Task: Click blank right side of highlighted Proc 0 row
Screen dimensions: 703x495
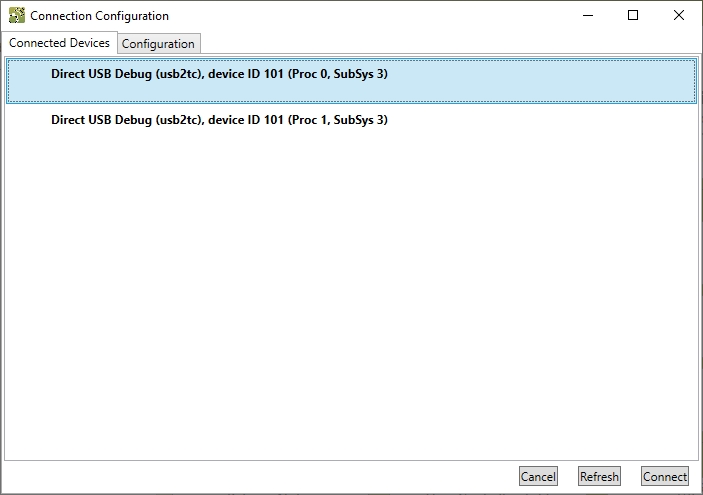Action: tap(550, 80)
